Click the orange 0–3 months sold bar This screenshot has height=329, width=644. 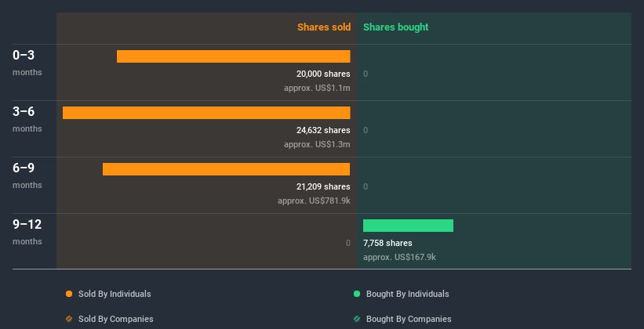coord(233,56)
